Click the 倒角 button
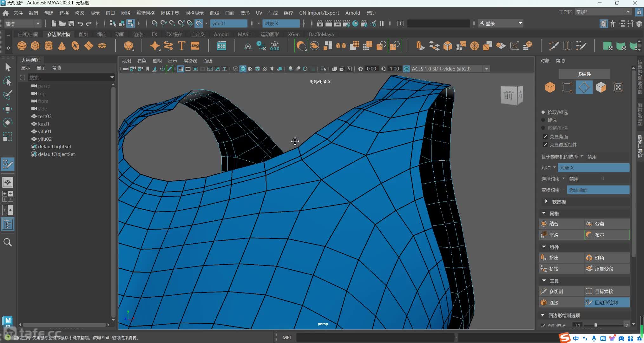The image size is (644, 343). click(x=607, y=258)
